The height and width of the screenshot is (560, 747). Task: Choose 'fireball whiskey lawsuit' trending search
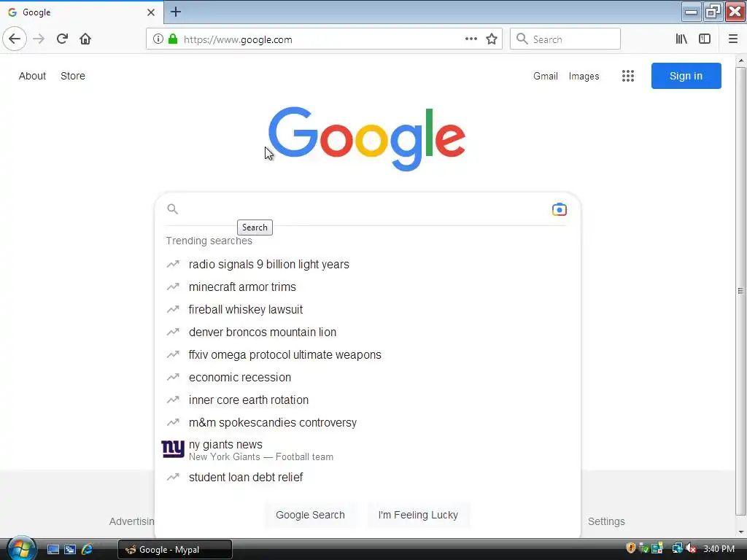point(367,309)
